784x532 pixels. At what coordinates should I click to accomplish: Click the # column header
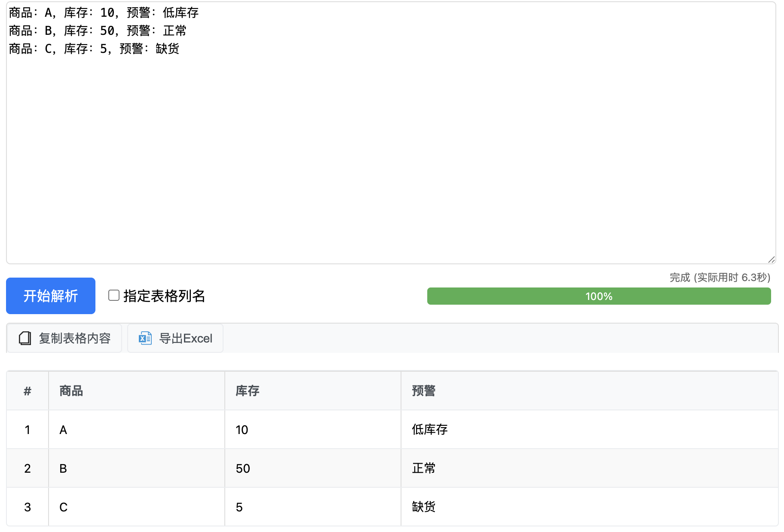[28, 391]
